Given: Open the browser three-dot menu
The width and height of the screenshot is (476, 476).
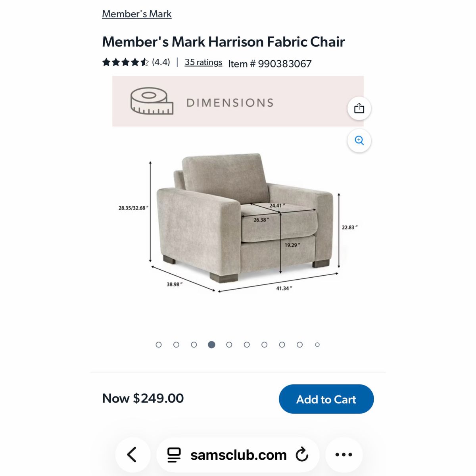Looking at the screenshot, I should (344, 455).
